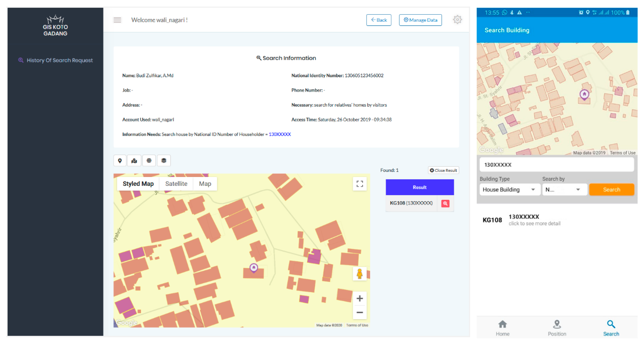Screen dimensions: 644x341
Task: Click the red zoom-to-result icon beside KG108
Action: [445, 203]
